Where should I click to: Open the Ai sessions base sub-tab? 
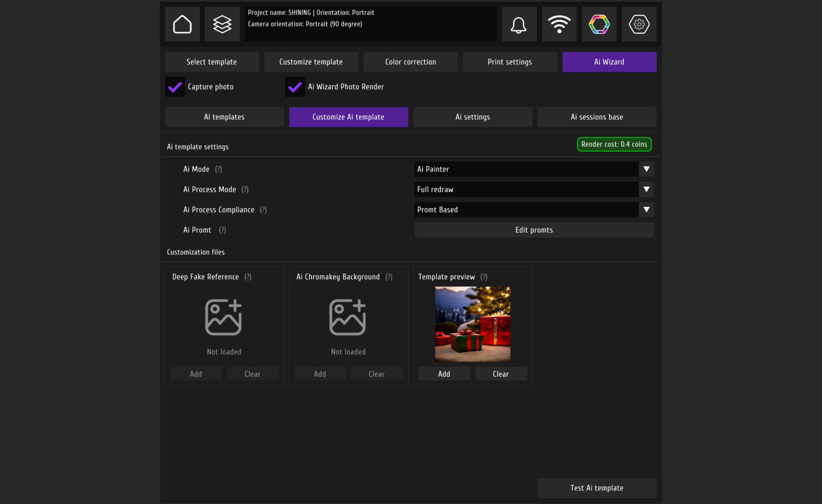tap(597, 117)
